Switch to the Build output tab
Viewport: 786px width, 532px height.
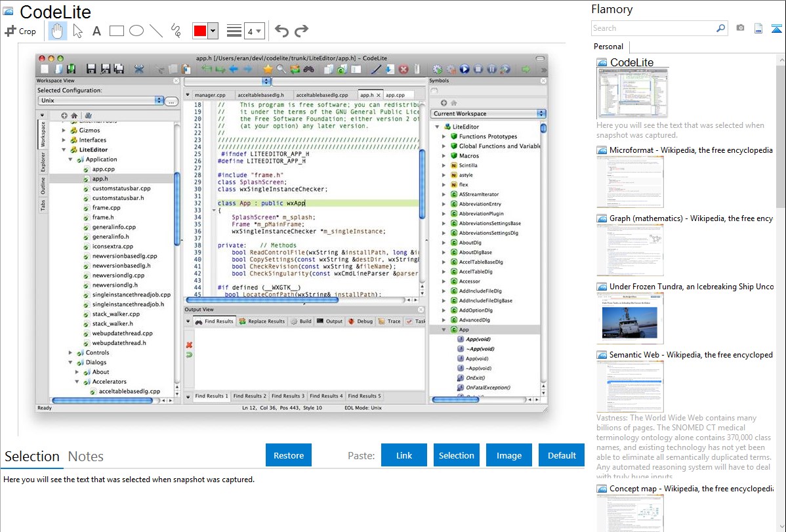point(301,321)
